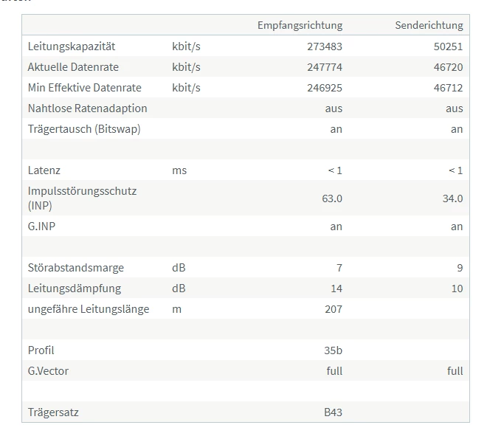This screenshot has height=439, width=504.
Task: Select the Leitungskapazität row label
Action: tap(72, 46)
